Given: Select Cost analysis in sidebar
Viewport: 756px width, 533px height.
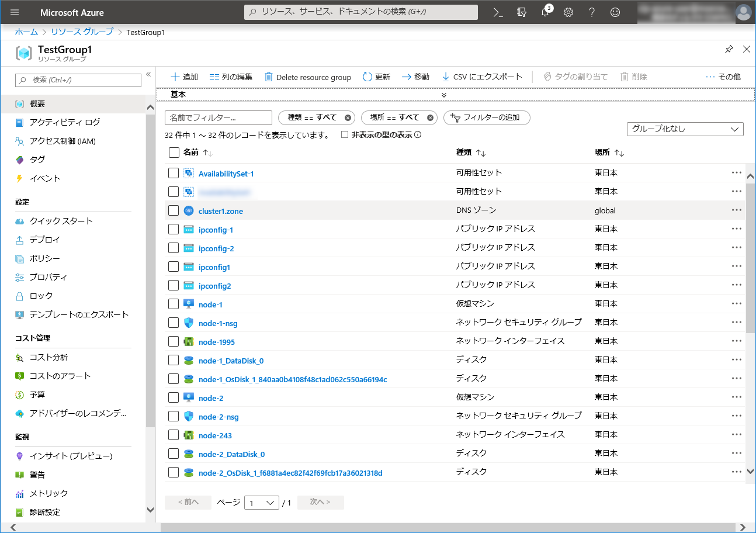Looking at the screenshot, I should point(48,357).
